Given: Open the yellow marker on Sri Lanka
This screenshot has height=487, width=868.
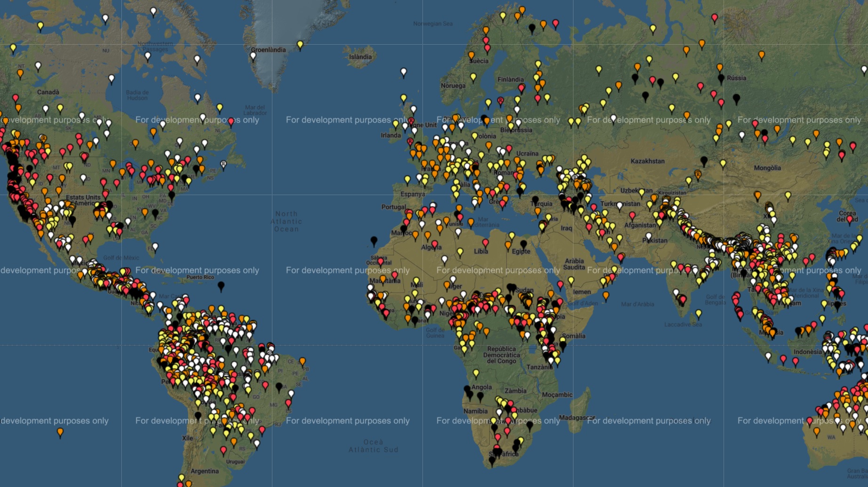Looking at the screenshot, I should [x=699, y=314].
